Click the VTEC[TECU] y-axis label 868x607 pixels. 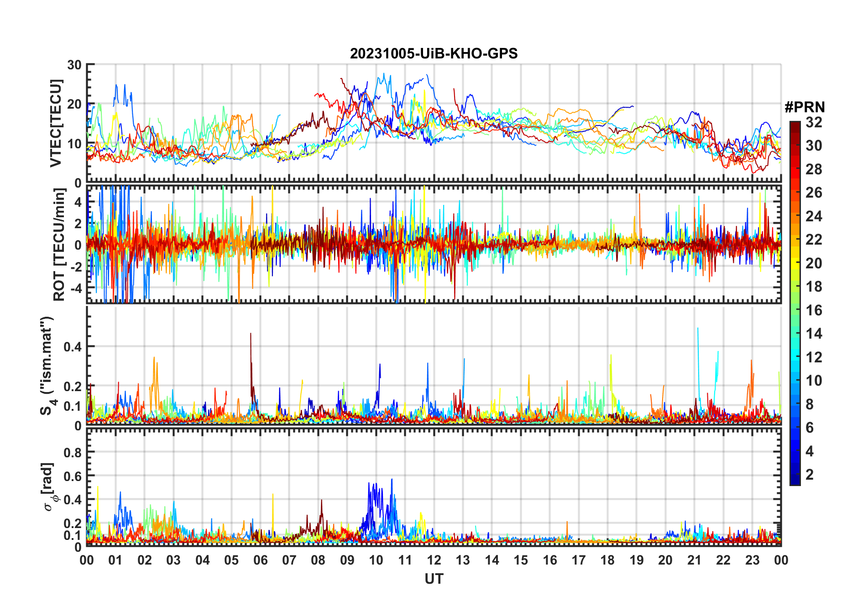pyautogui.click(x=56, y=123)
